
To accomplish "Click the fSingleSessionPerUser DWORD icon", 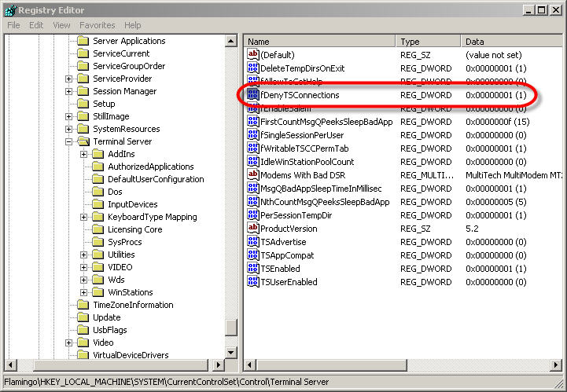I will pyautogui.click(x=252, y=135).
